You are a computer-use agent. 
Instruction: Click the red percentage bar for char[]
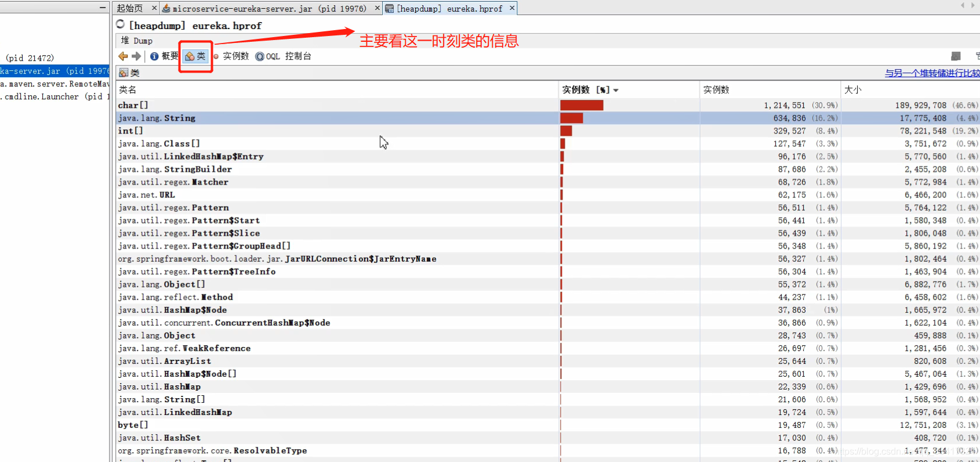pos(582,105)
